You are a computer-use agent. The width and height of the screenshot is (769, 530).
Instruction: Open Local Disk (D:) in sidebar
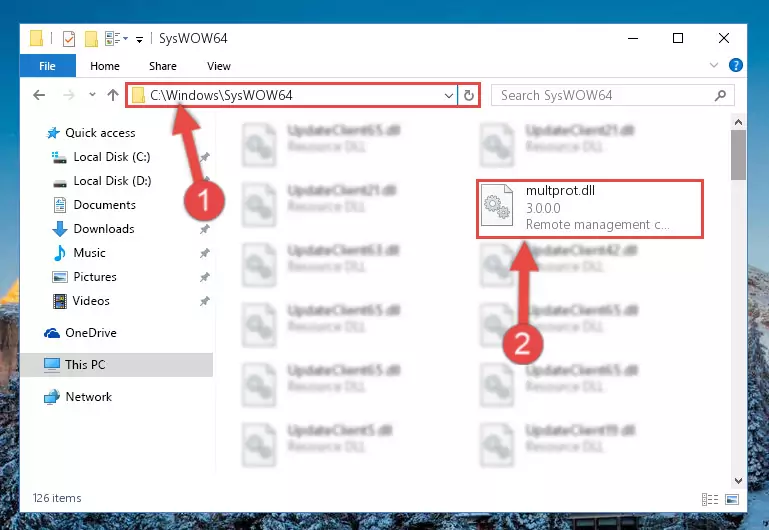(112, 181)
